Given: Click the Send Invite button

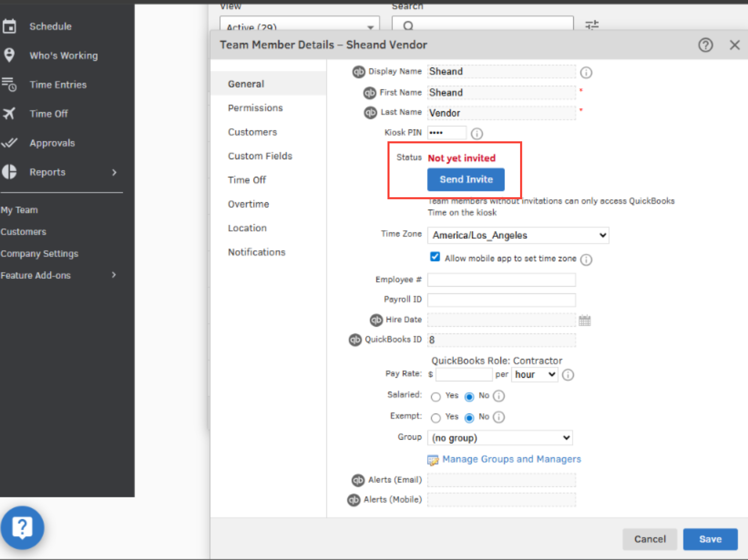Looking at the screenshot, I should (x=466, y=179).
